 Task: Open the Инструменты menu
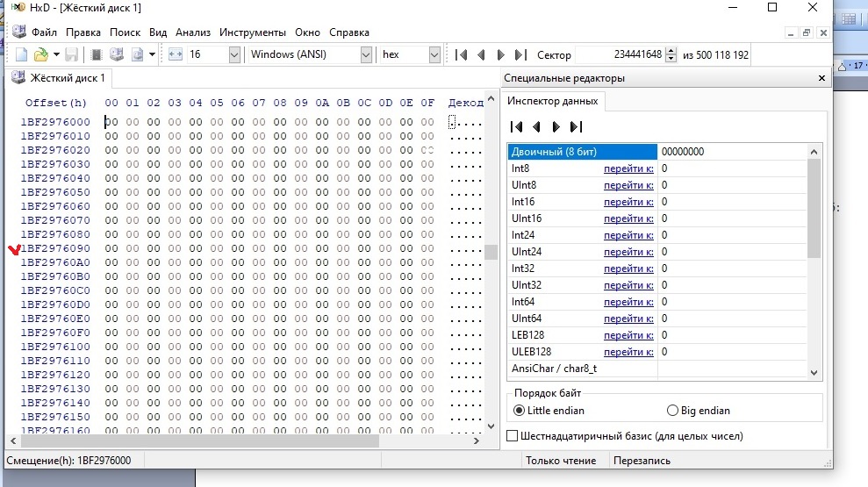(x=253, y=32)
